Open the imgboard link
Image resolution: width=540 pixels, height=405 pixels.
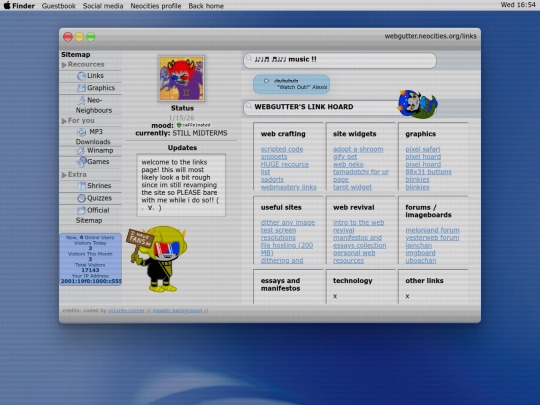click(x=420, y=253)
